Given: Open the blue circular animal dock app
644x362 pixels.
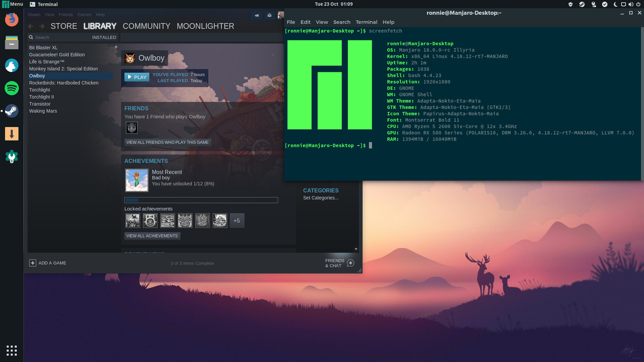Looking at the screenshot, I should tap(12, 65).
